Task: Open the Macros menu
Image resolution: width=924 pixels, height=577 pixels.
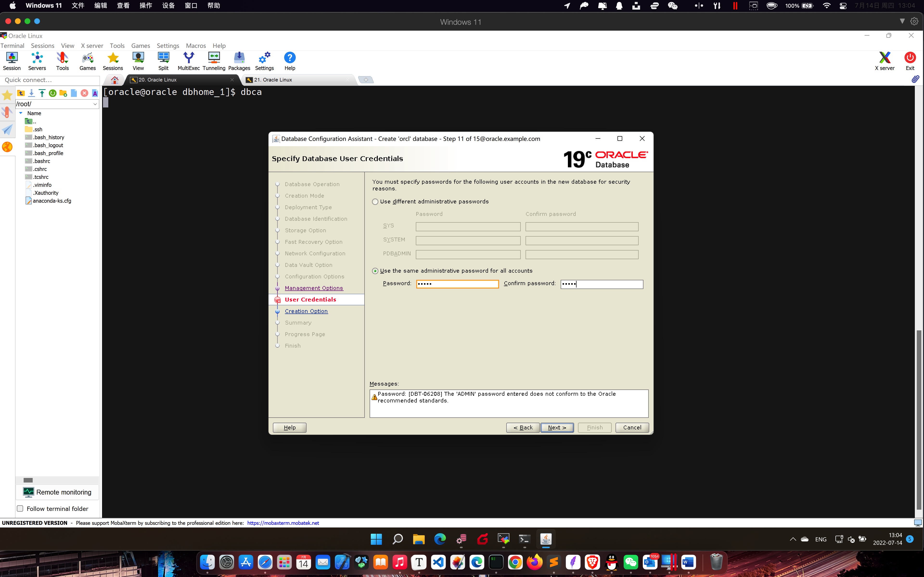Action: 195,45
